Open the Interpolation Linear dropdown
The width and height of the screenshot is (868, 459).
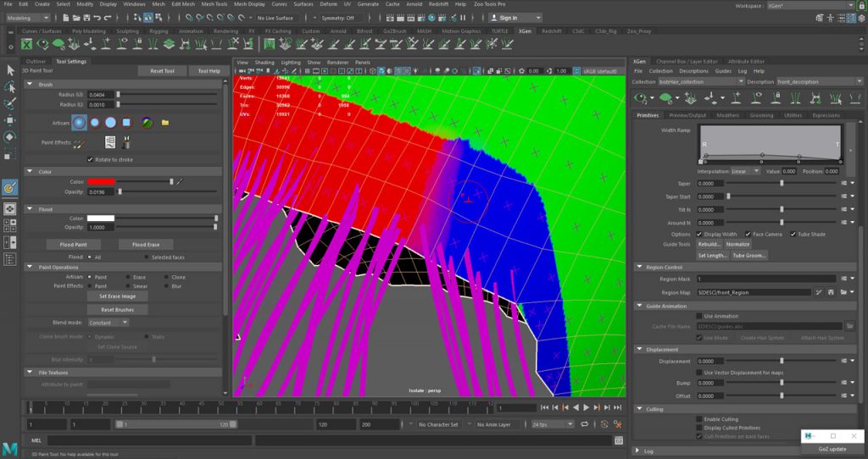(746, 171)
